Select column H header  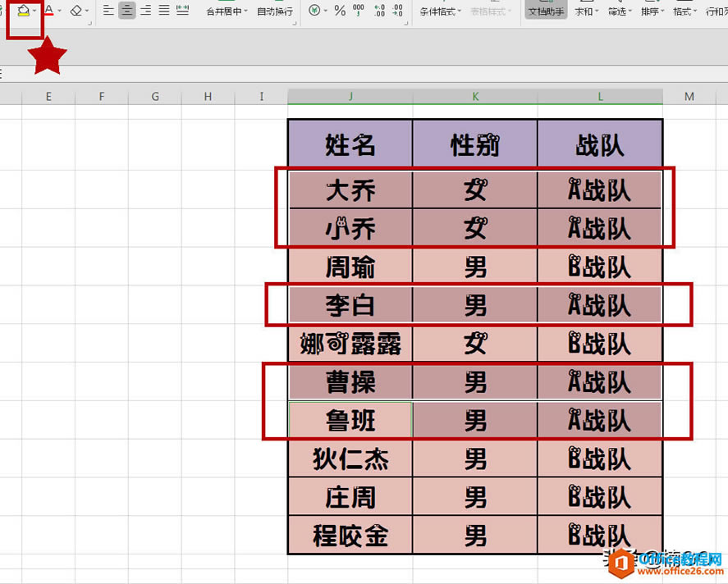208,97
